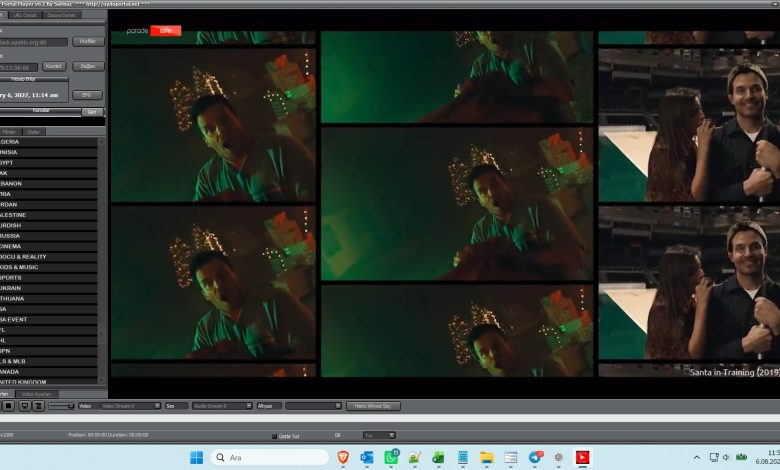Select the LEBANON channel category
Viewport: 780px width, 470px height.
click(x=48, y=184)
